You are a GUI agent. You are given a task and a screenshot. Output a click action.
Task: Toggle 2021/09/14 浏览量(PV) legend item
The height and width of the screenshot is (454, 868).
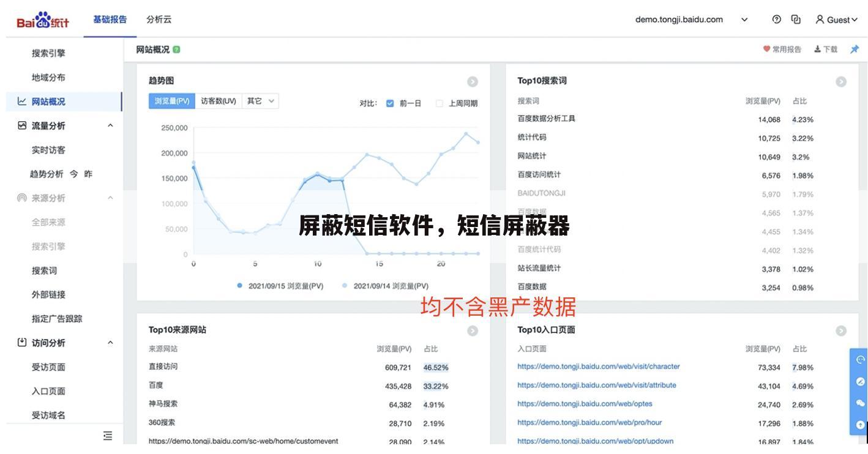click(385, 286)
